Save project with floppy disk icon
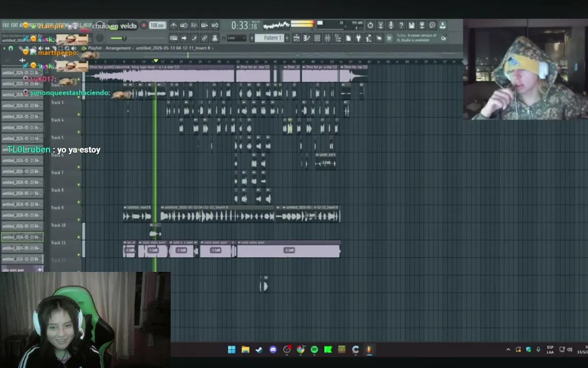 click(411, 25)
